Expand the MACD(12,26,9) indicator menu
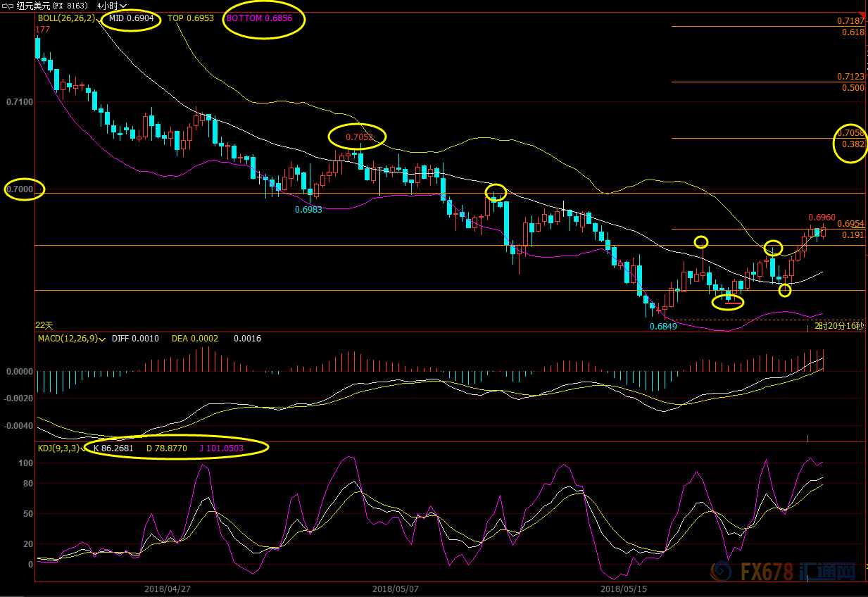This screenshot has height=597, width=868. (x=103, y=339)
